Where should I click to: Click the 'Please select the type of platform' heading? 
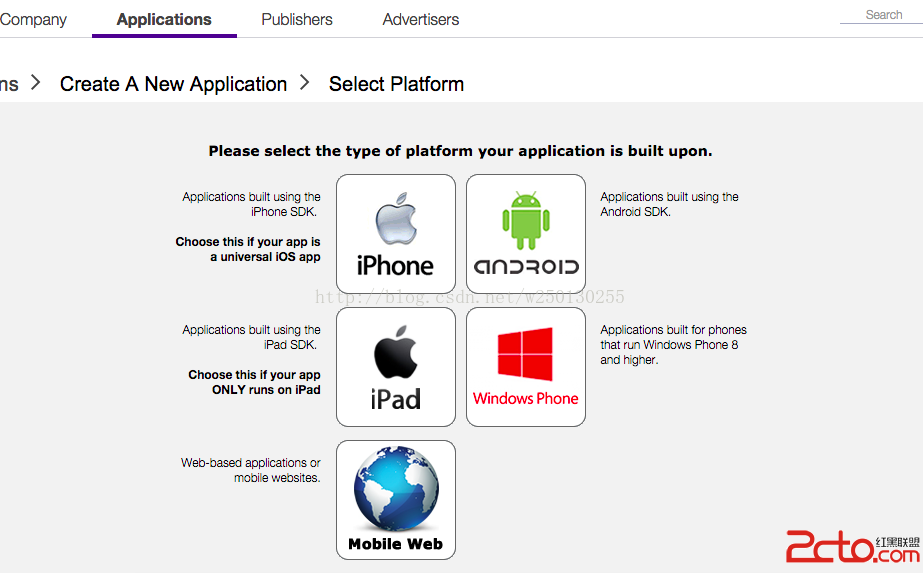[x=460, y=151]
